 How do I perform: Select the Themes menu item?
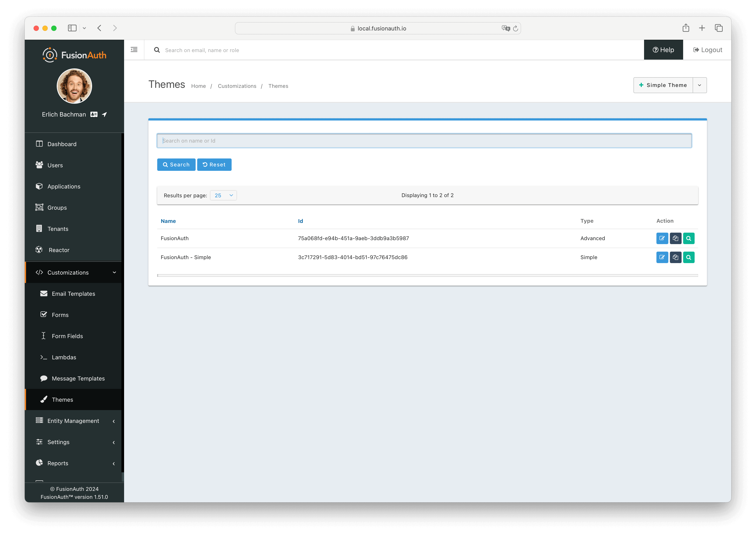(x=62, y=399)
